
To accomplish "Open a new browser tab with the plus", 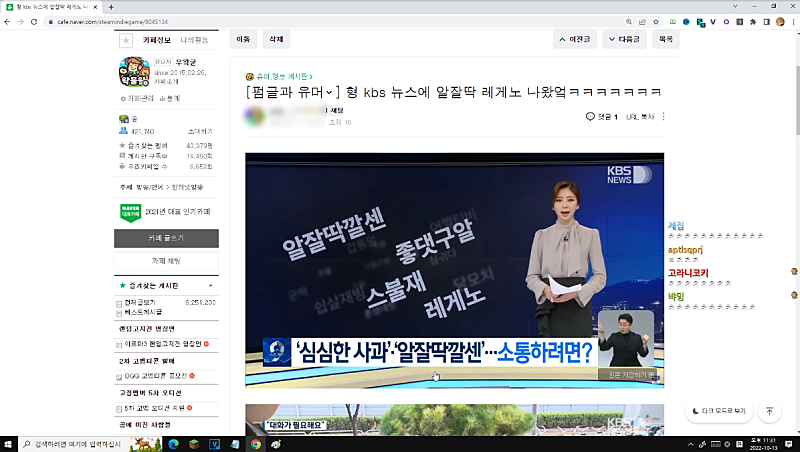I will coord(111,7).
